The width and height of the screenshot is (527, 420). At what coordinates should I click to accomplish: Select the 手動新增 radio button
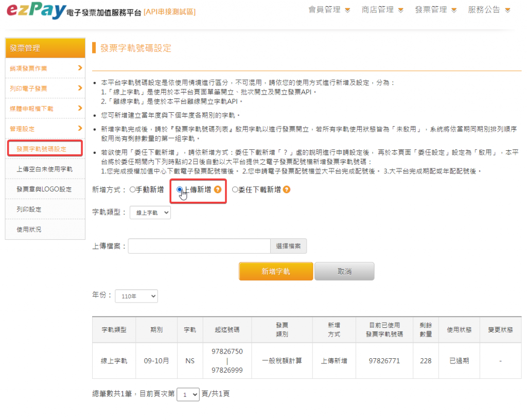(133, 189)
